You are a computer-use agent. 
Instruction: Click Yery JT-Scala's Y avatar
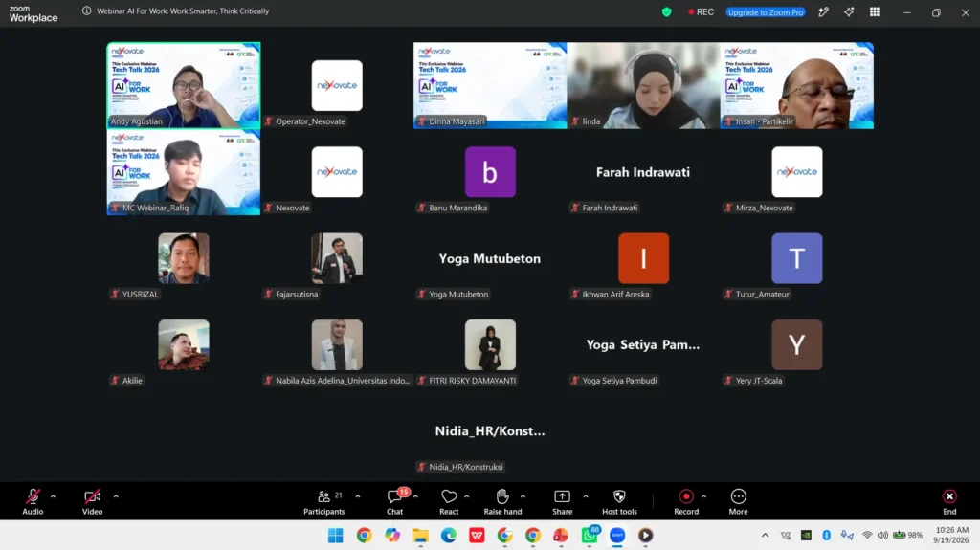coord(797,344)
